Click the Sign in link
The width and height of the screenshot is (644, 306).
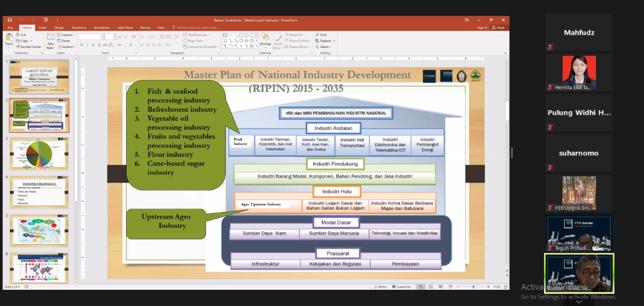481,27
